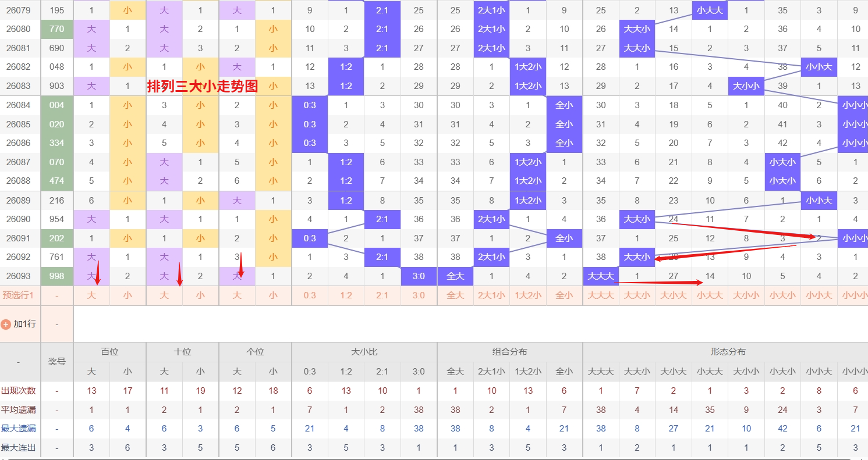
Task: Click the green 998 number in row 26093
Action: [x=57, y=276]
